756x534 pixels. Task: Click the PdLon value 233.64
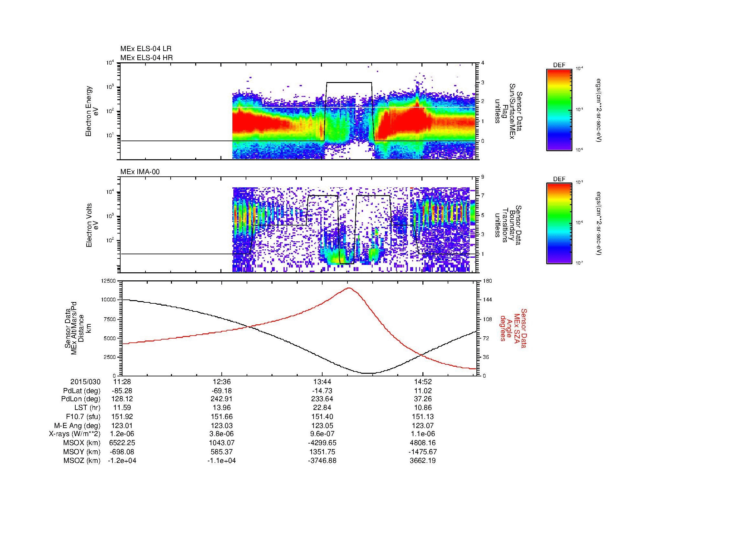322,399
